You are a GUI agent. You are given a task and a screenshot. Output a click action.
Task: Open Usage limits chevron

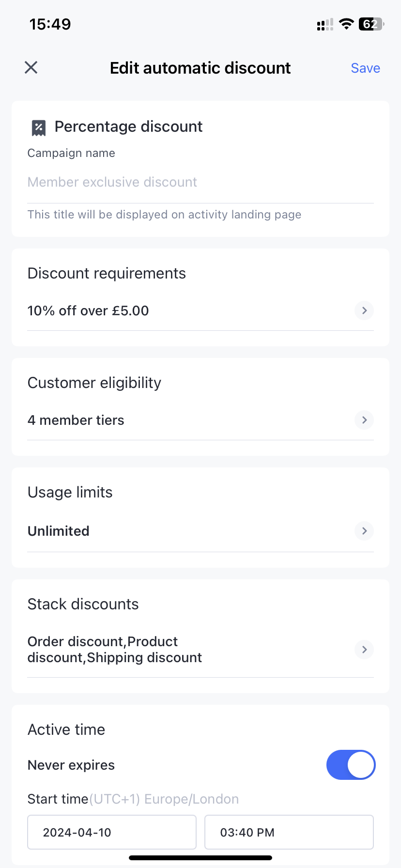click(364, 531)
